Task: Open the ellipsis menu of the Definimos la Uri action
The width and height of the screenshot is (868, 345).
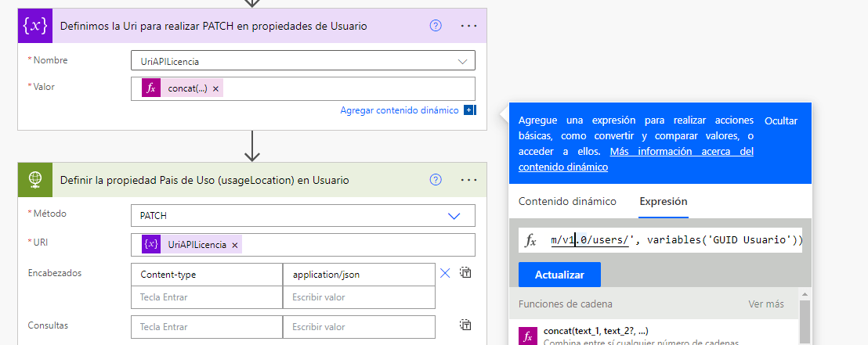Action: (x=468, y=26)
